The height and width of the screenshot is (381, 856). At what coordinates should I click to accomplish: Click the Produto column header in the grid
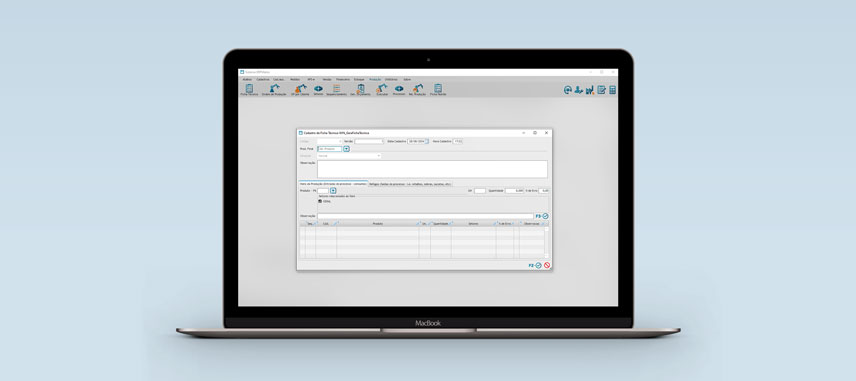[378, 224]
